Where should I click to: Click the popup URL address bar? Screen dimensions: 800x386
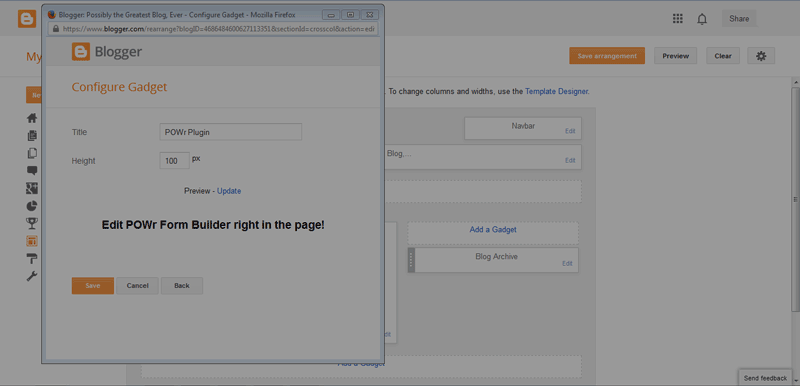[x=214, y=29]
